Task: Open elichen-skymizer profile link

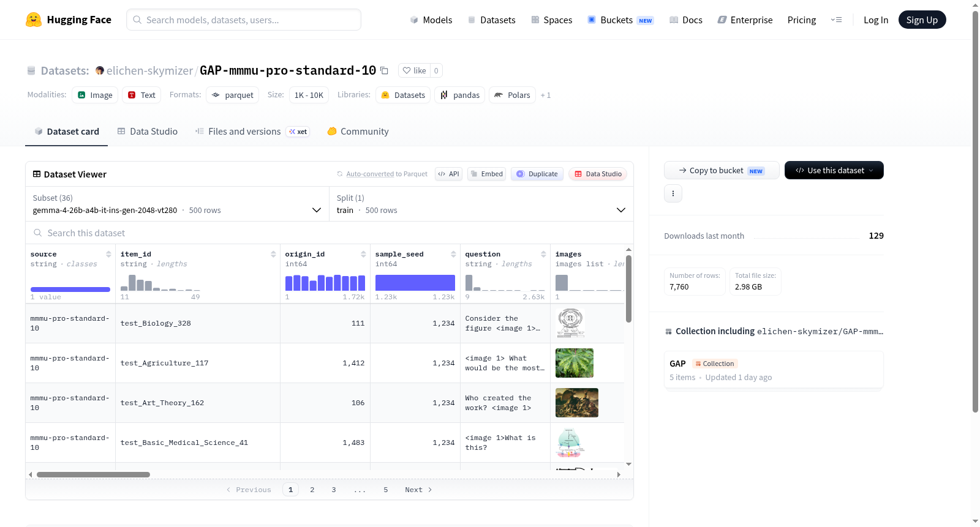Action: click(x=149, y=70)
